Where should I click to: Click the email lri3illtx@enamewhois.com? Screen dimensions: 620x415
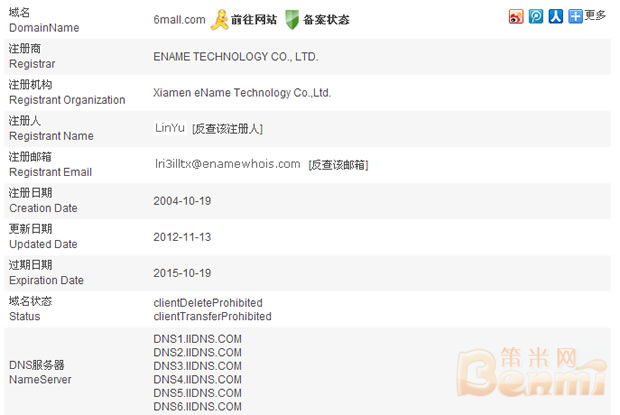tap(227, 164)
